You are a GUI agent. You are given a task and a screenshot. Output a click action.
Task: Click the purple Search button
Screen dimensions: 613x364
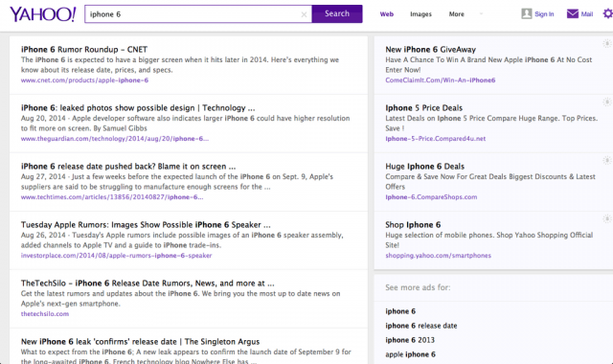pyautogui.click(x=337, y=13)
